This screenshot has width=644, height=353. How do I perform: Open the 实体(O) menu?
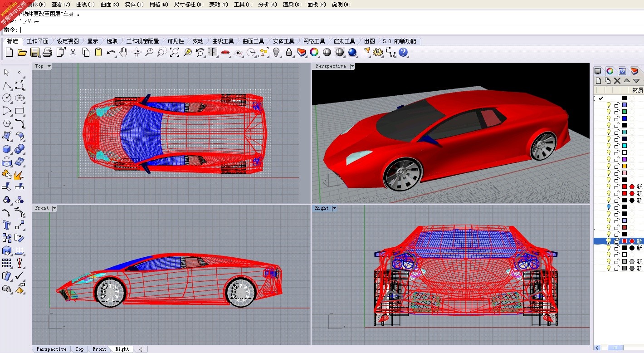pyautogui.click(x=134, y=5)
